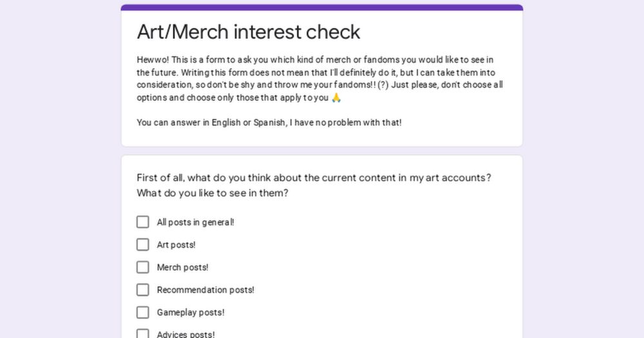Click the 'All posts in general!' label text

click(195, 222)
